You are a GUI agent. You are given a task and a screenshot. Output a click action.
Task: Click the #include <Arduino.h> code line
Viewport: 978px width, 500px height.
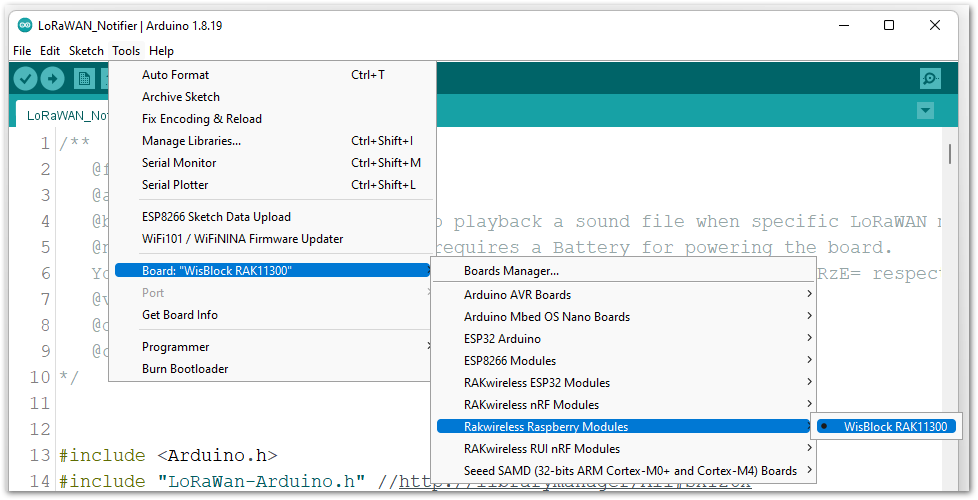(x=168, y=455)
